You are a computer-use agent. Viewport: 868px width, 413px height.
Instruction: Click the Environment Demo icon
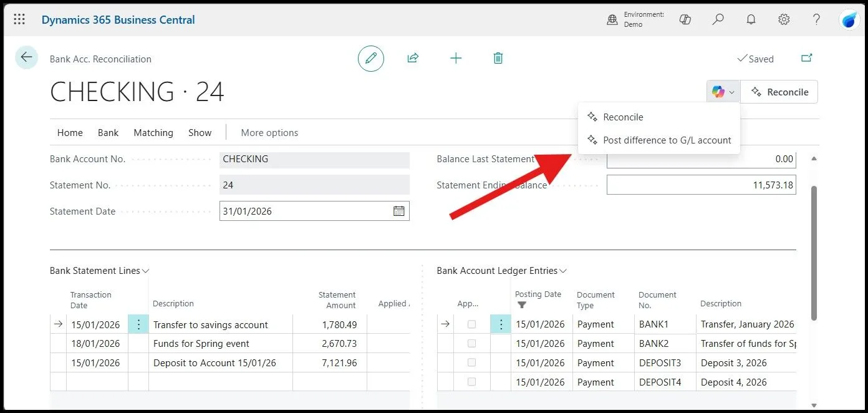(612, 20)
